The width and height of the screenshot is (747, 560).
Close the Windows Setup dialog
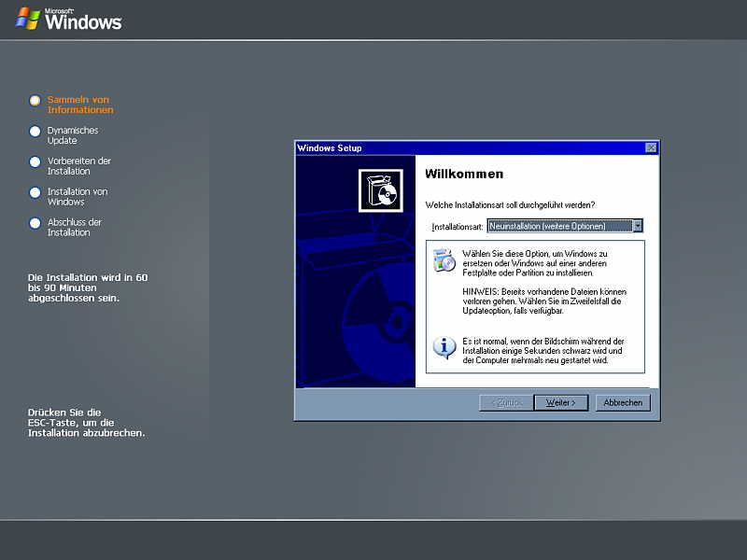(650, 147)
